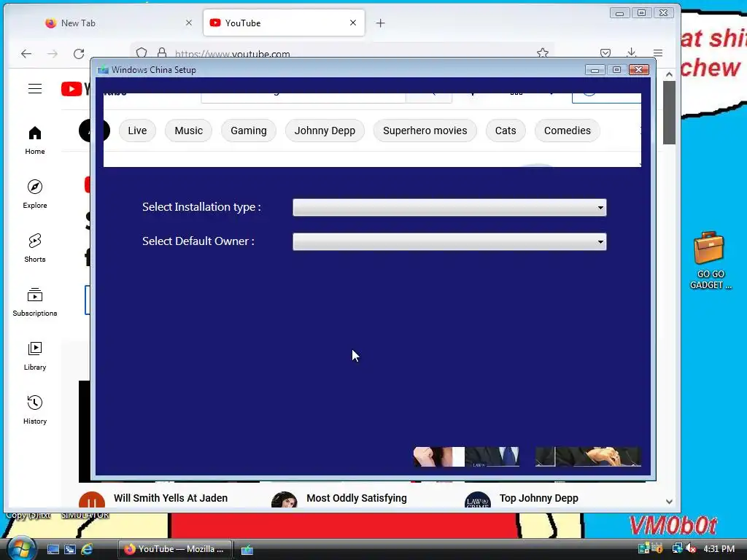
Task: Open Will Smith Yells At Jaden video title
Action: pyautogui.click(x=171, y=498)
